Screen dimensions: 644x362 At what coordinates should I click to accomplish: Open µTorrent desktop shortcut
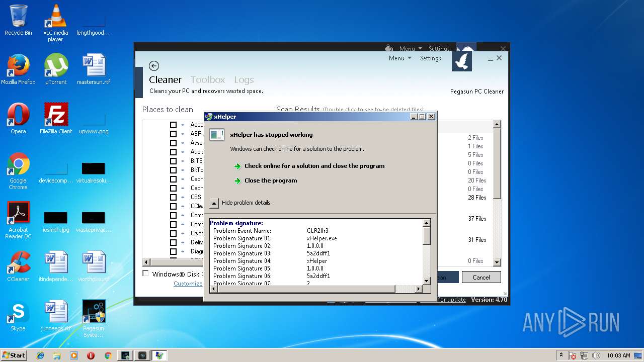tap(55, 69)
